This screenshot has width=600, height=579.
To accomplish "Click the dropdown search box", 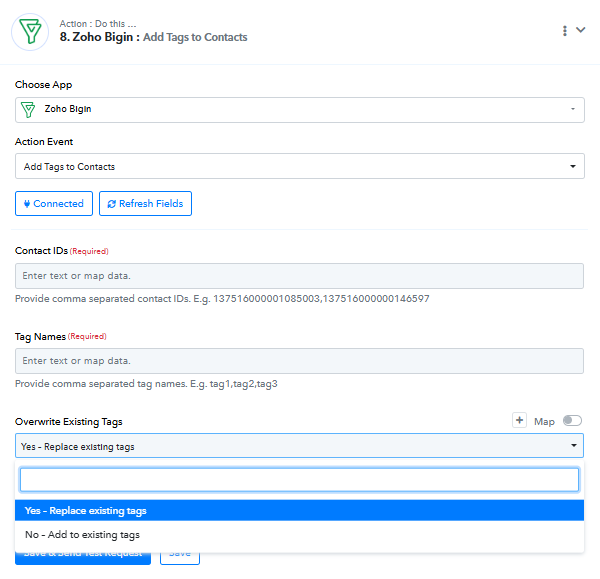I will pyautogui.click(x=299, y=480).
